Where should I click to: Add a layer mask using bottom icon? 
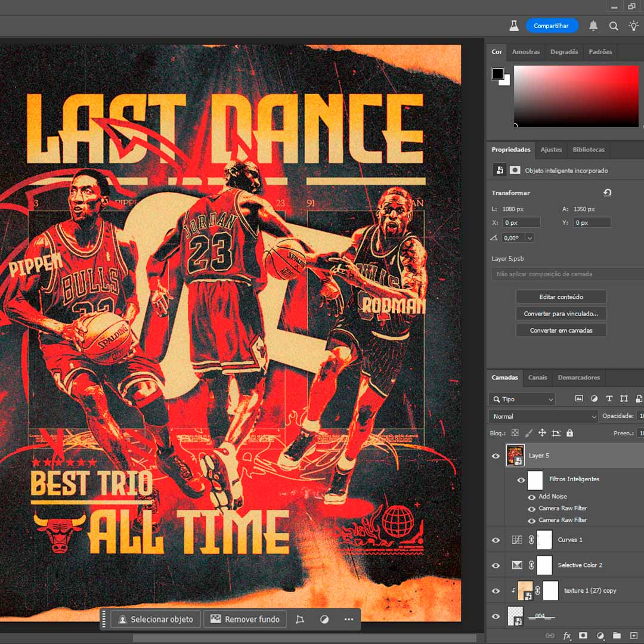[x=583, y=636]
